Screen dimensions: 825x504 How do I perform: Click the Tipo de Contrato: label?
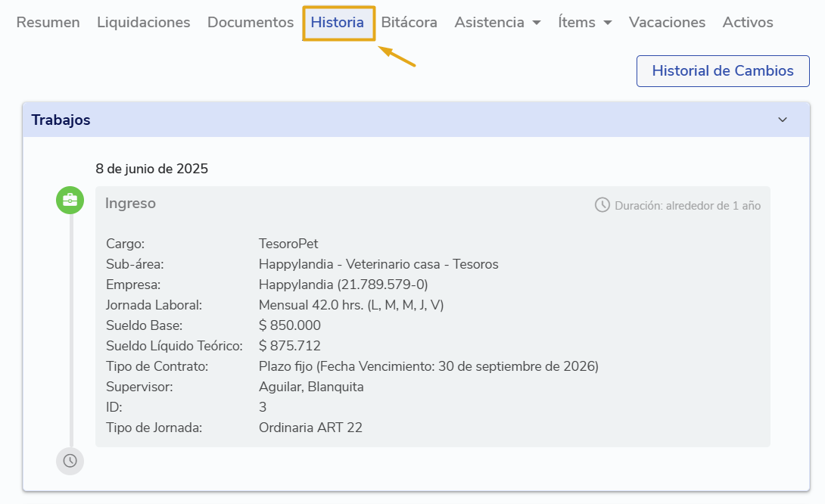click(157, 366)
